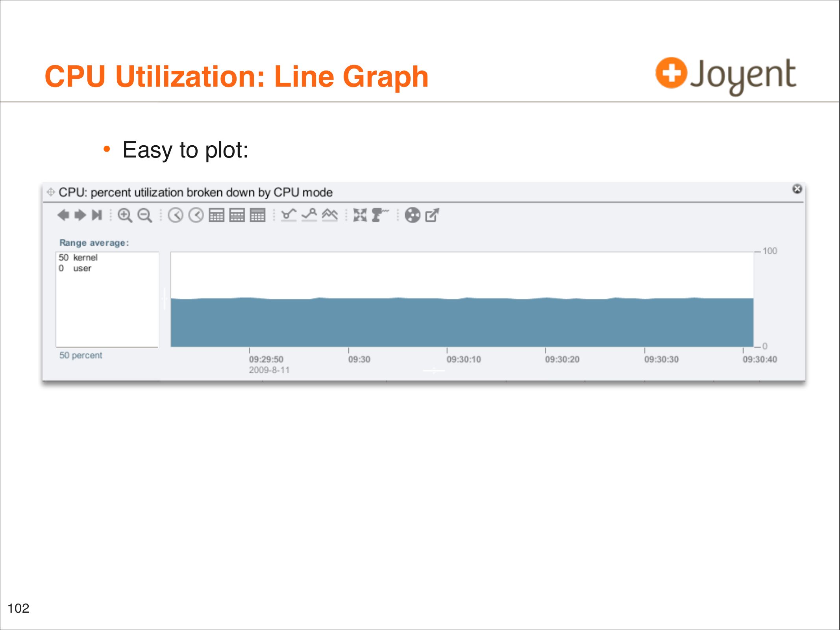Image resolution: width=840 pixels, height=630 pixels.
Task: Click the back arrow in graph toolbar
Action: (x=63, y=215)
